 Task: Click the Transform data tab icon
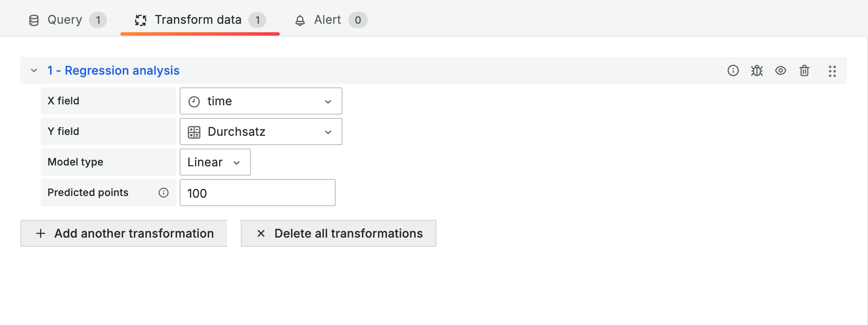pos(140,20)
